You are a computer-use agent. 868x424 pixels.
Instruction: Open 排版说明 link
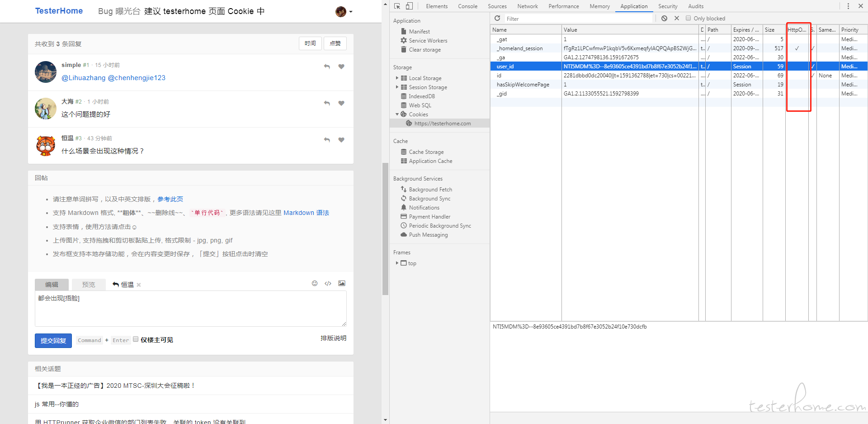click(333, 338)
